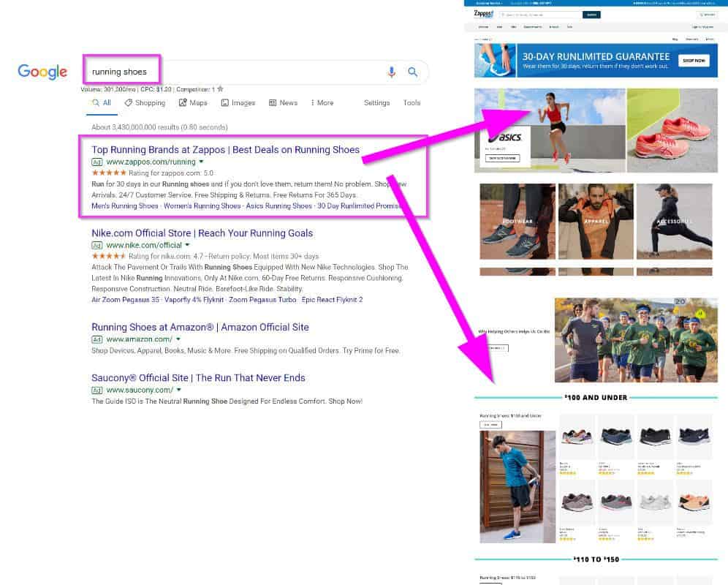This screenshot has height=585, width=728.
Task: Open the group runners photo
Action: point(636,340)
